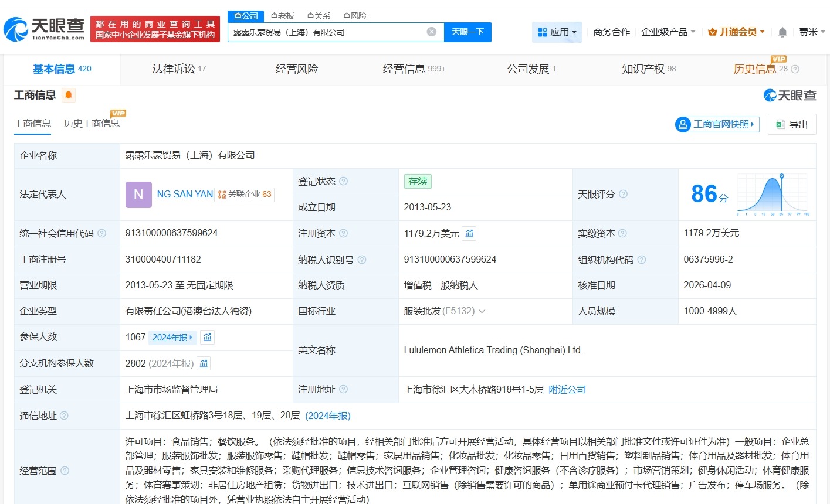Screen dimensions: 830x504
Task: Clear the search box with X icon
Action: 432,32
